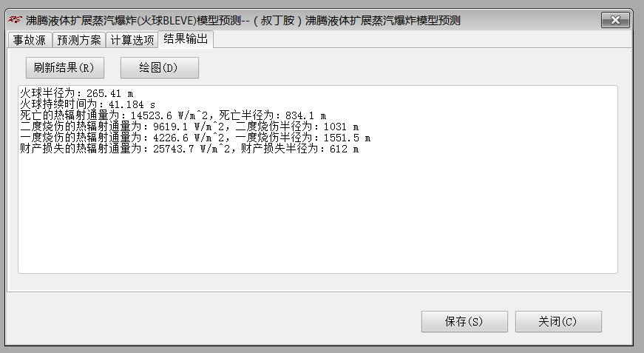Click the 25743.7 W/m^2 property loss flux
644x353 pixels.
pyautogui.click(x=191, y=149)
